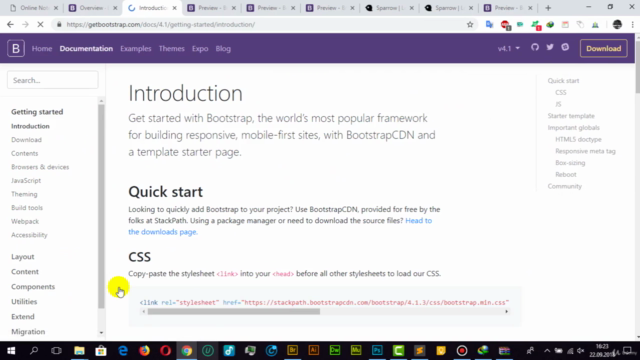
Task: Go back with the browser back arrow
Action: 11,24
